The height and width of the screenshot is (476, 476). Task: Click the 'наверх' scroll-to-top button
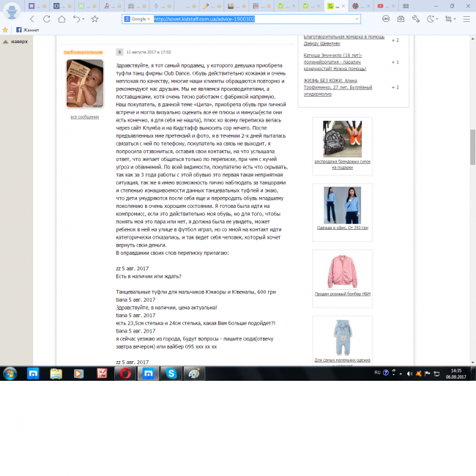coord(16,42)
